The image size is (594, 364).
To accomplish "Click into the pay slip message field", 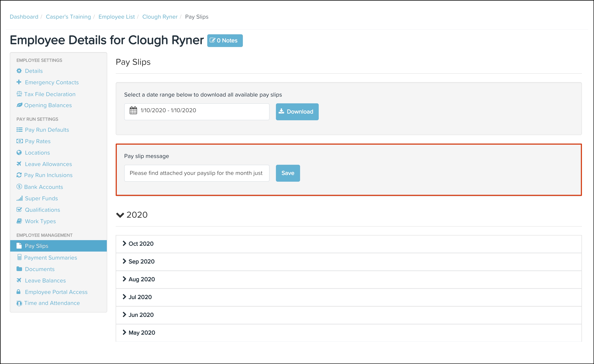I will (x=196, y=173).
